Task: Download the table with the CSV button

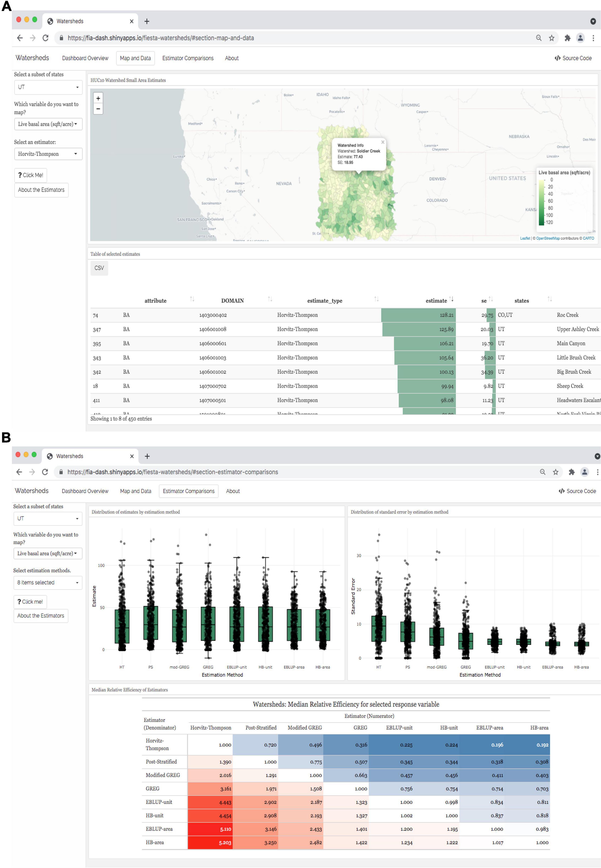Action: tap(99, 268)
